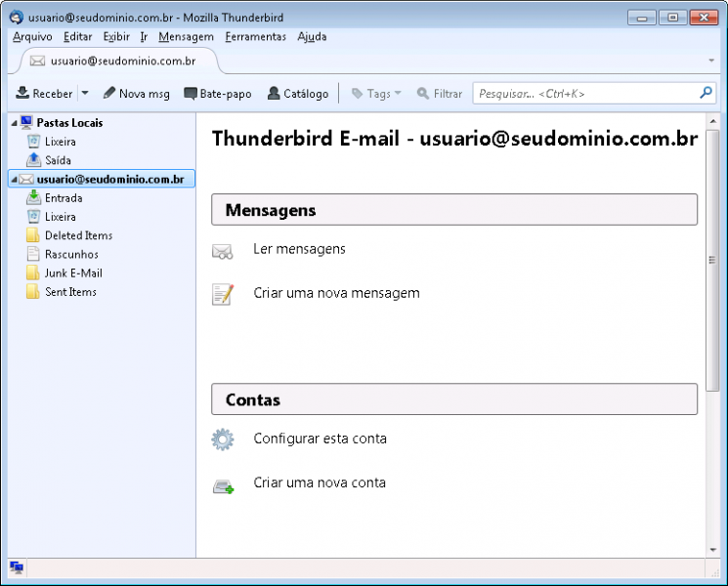Viewport: 728px width, 586px height.
Task: Open Bate-papo chat in toolbar
Action: 218,94
